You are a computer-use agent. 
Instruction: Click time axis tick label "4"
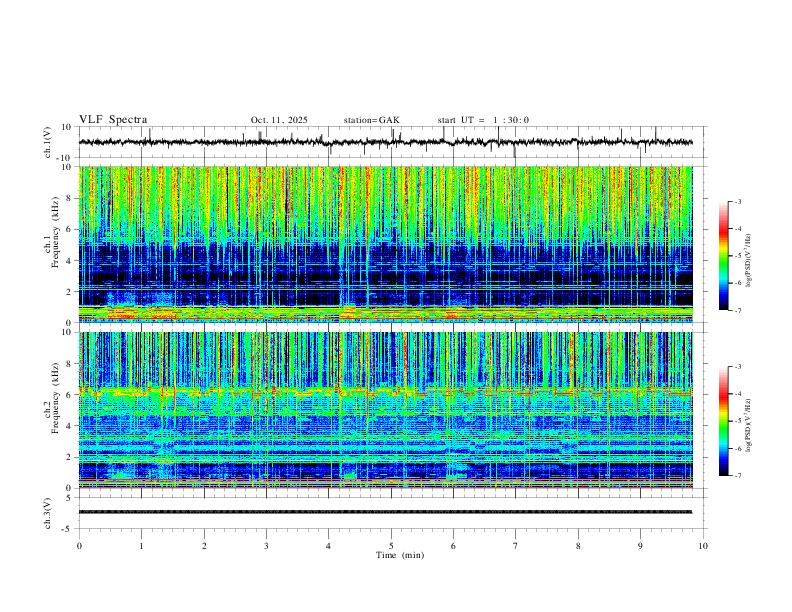329,546
